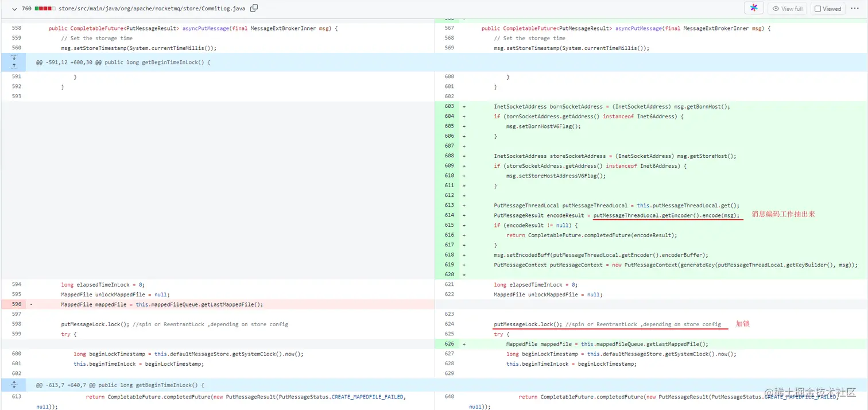Click right line number 603
868x410 pixels.
449,106
